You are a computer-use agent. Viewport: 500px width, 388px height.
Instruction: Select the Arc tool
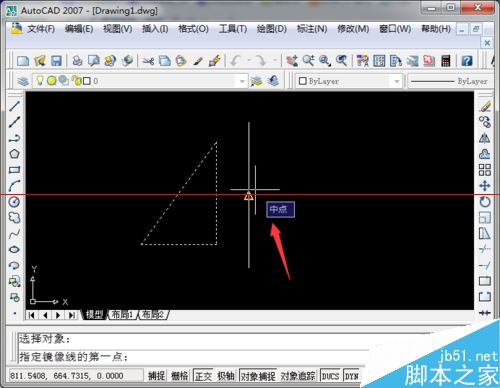coord(14,186)
